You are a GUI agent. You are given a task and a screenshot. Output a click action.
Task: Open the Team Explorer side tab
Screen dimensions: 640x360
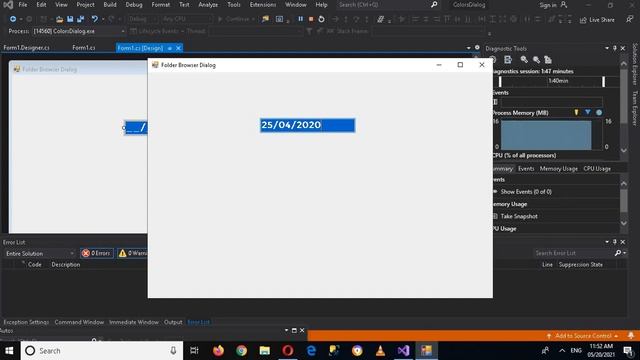[x=635, y=108]
